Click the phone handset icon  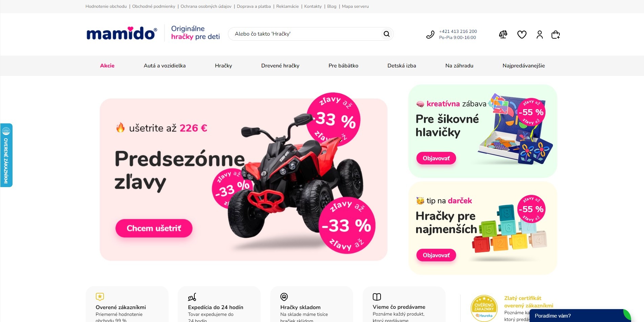click(x=430, y=34)
